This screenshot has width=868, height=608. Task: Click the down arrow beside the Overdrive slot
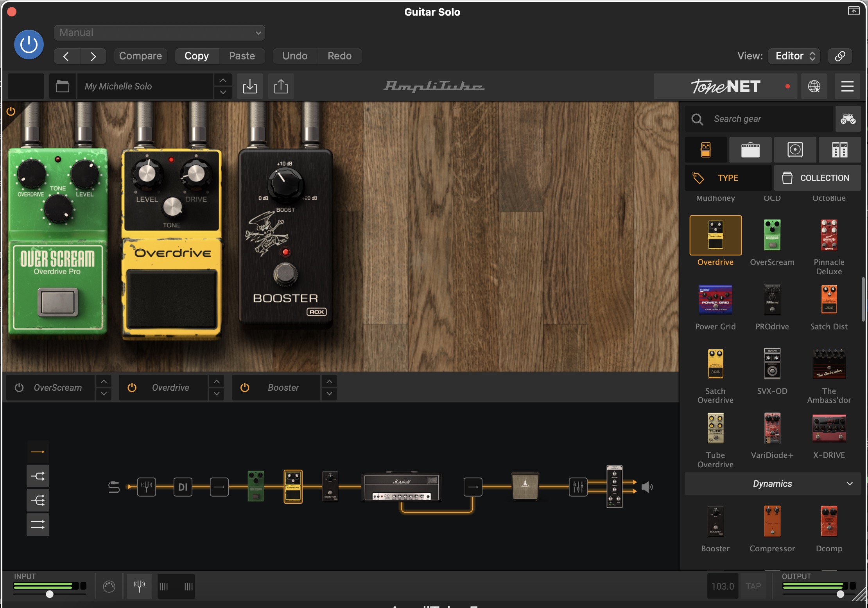click(x=217, y=394)
